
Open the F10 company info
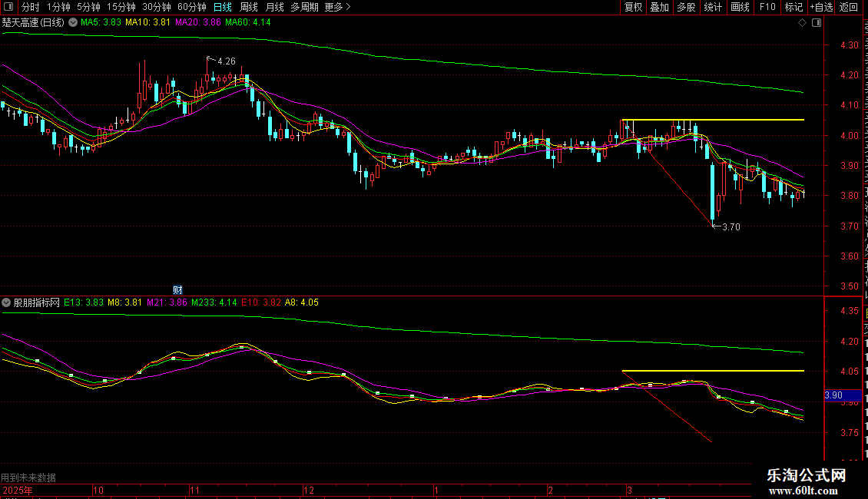coord(767,7)
